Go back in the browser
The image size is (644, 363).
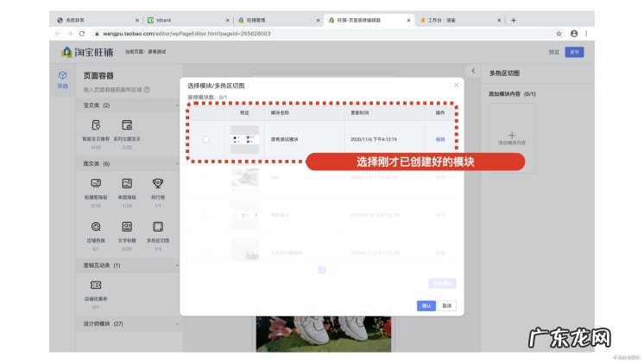58,34
